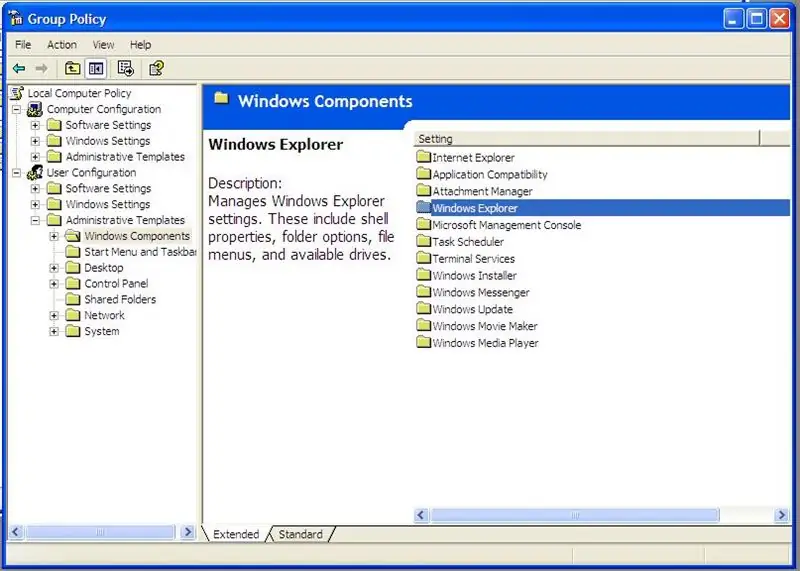Click the Export List toolbar icon

click(126, 68)
